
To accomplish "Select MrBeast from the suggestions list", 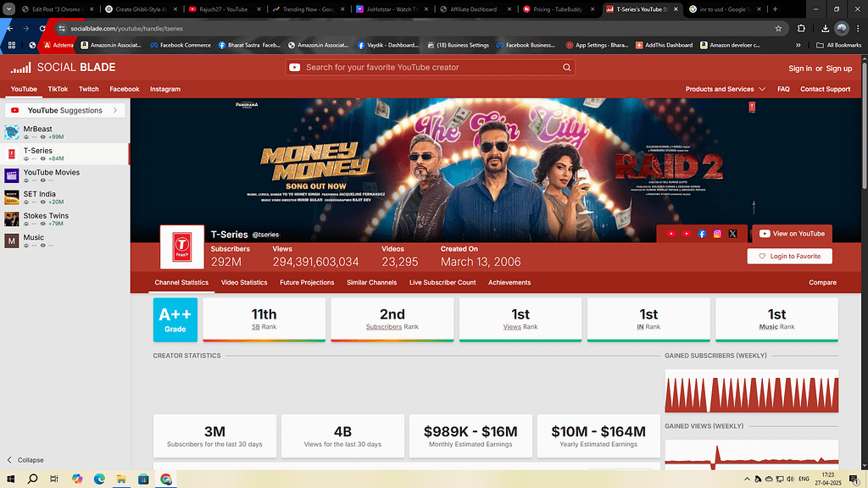I will click(x=37, y=129).
